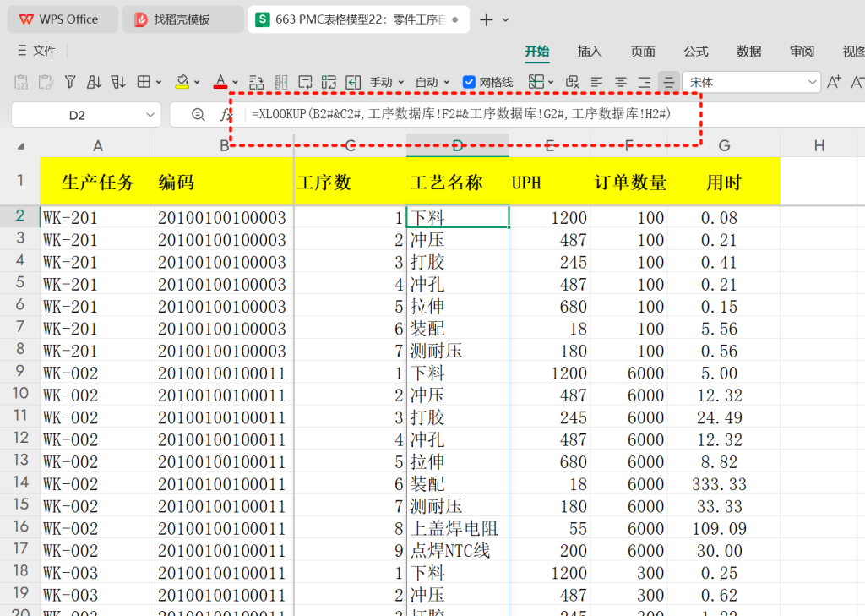This screenshot has width=865, height=616.
Task: Open new tab with plus icon
Action: (x=486, y=20)
